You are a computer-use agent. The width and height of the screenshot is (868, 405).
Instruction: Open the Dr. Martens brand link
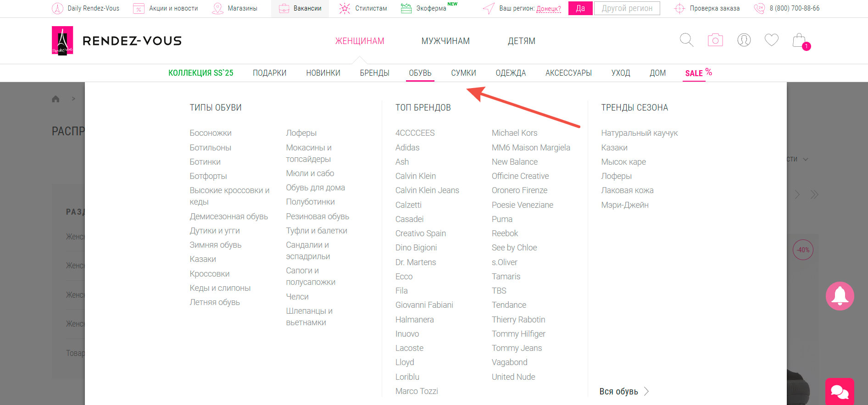(416, 262)
